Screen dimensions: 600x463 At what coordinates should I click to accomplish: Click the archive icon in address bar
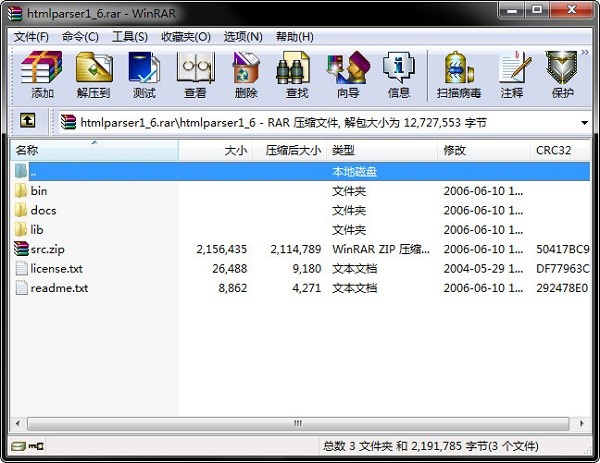coord(68,122)
